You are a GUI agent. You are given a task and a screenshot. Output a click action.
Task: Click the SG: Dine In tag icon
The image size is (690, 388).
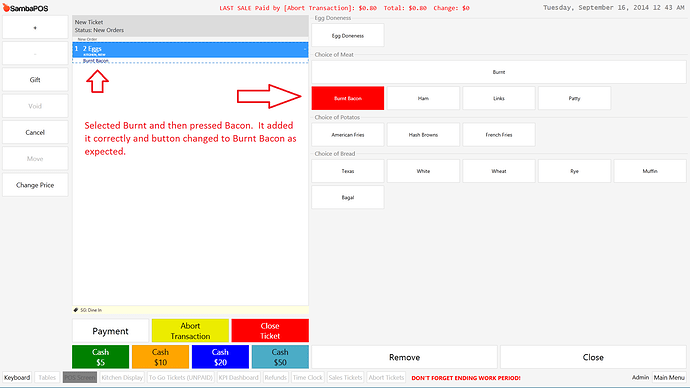(76, 310)
